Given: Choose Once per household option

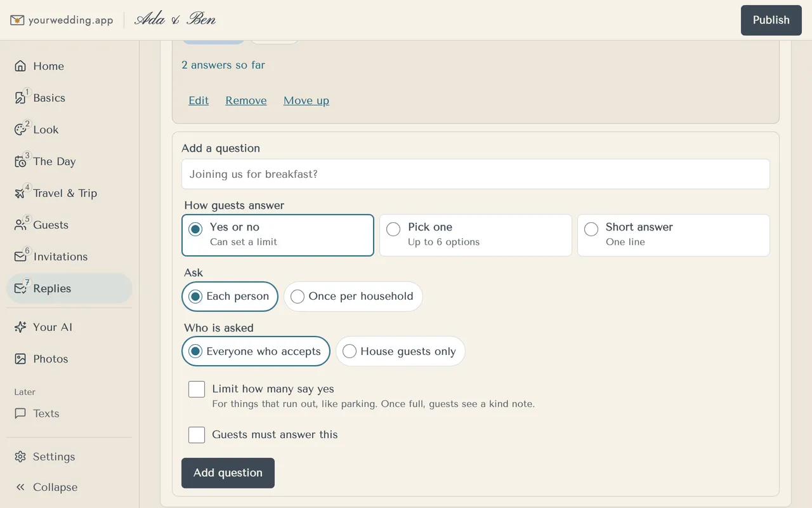Looking at the screenshot, I should coord(353,297).
